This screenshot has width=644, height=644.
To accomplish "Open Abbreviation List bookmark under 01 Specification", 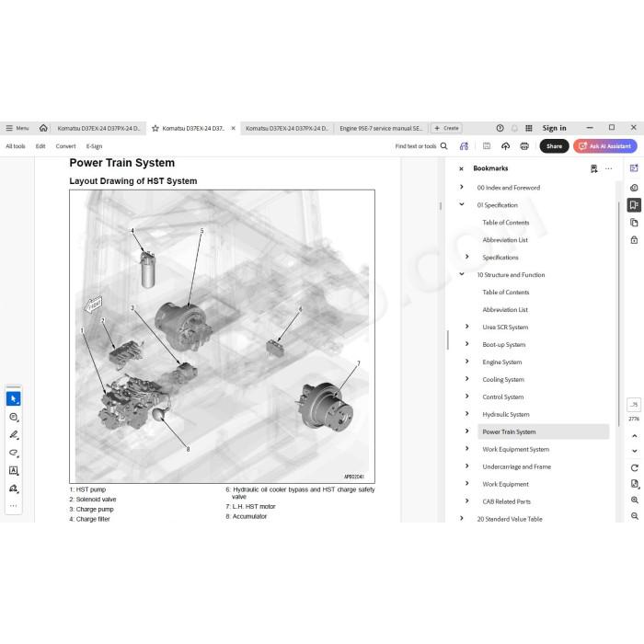I will 505,240.
